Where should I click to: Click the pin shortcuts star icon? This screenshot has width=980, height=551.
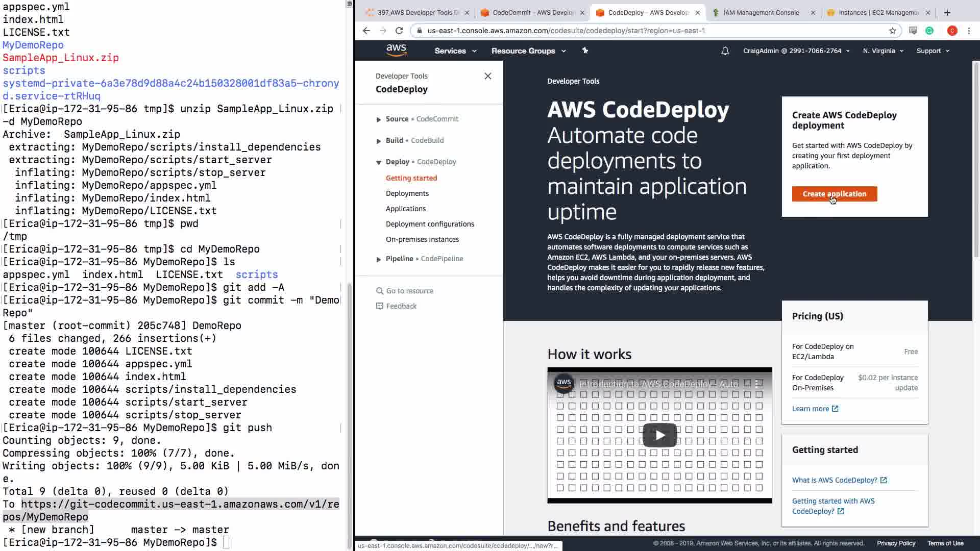click(x=585, y=51)
